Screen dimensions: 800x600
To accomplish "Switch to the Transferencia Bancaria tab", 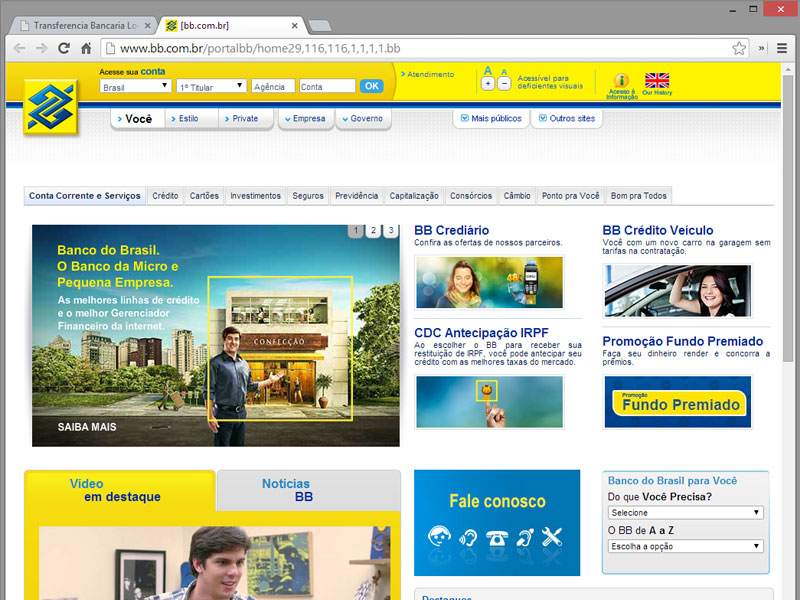I will click(84, 26).
